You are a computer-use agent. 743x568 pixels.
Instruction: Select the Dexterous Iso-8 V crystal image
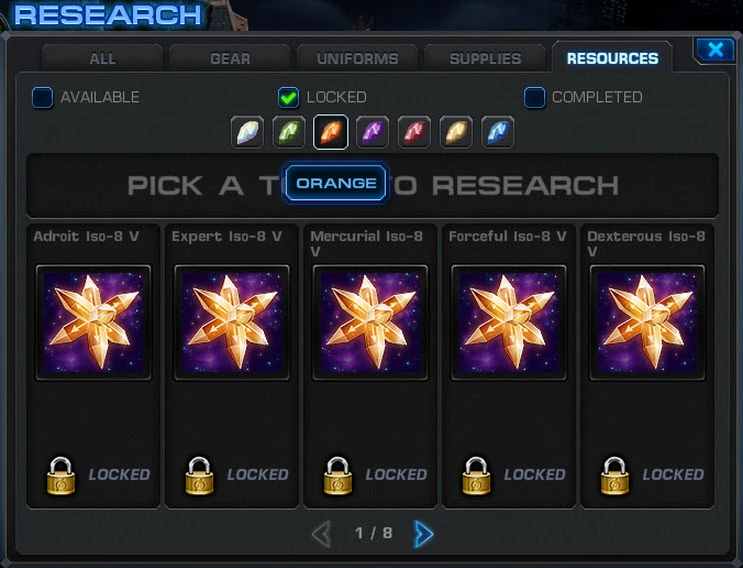click(x=647, y=323)
